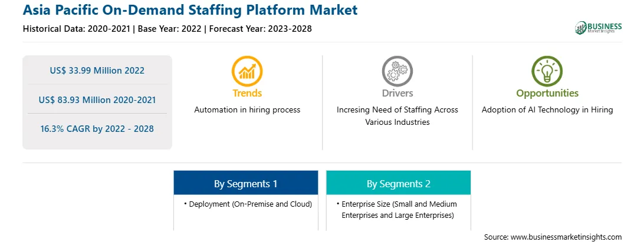
Task: Click Automation in hiring process text
Action: pyautogui.click(x=247, y=110)
